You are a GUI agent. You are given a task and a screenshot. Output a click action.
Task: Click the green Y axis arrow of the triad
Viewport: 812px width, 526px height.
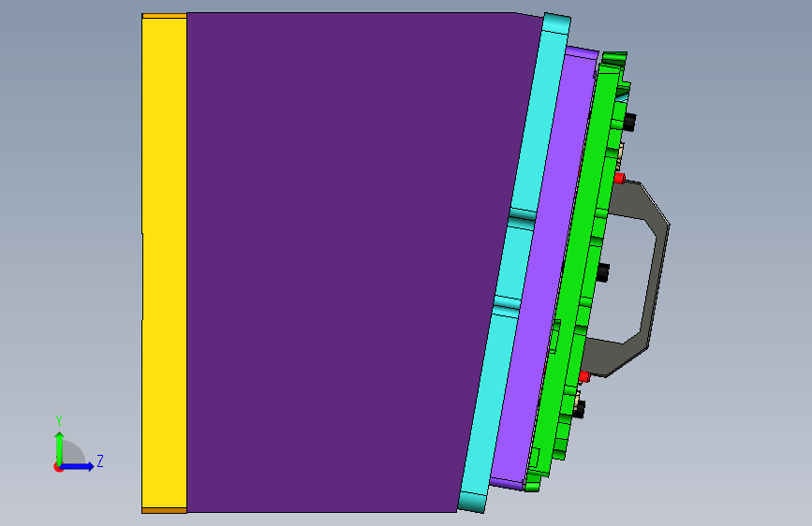point(60,447)
